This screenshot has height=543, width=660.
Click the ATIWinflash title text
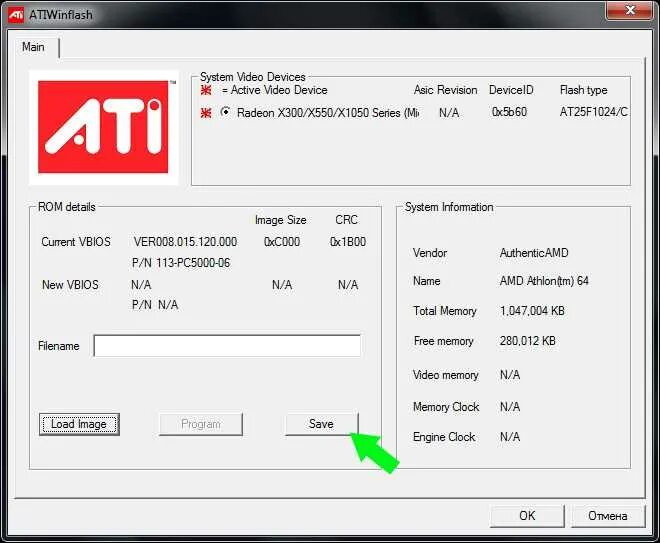[x=61, y=15]
